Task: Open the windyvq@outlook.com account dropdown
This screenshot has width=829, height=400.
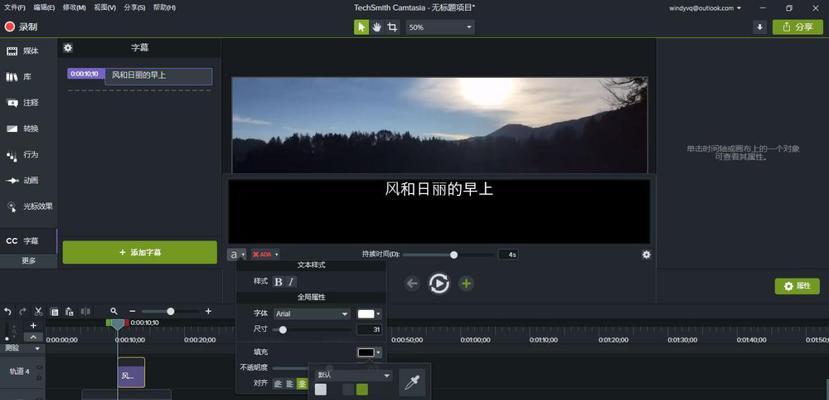Action: click(x=705, y=8)
